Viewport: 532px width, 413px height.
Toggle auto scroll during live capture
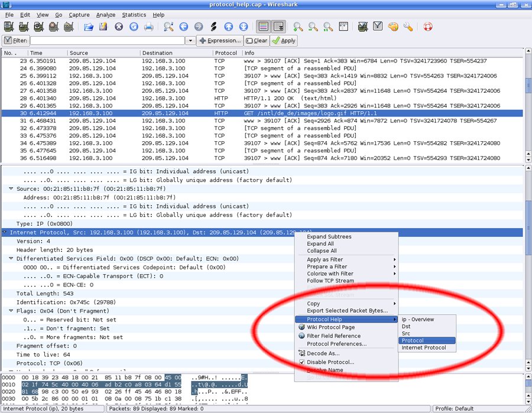point(278,27)
